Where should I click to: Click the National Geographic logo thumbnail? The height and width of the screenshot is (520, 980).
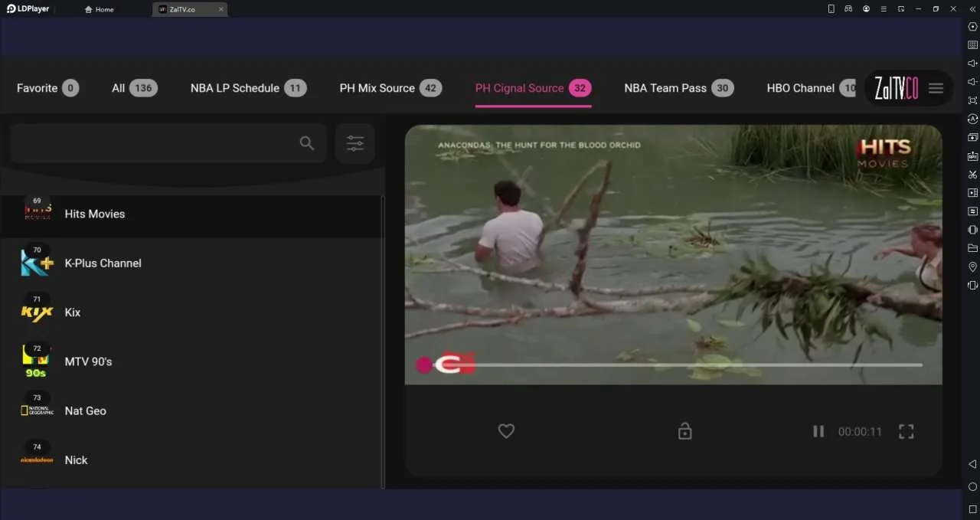(x=37, y=410)
